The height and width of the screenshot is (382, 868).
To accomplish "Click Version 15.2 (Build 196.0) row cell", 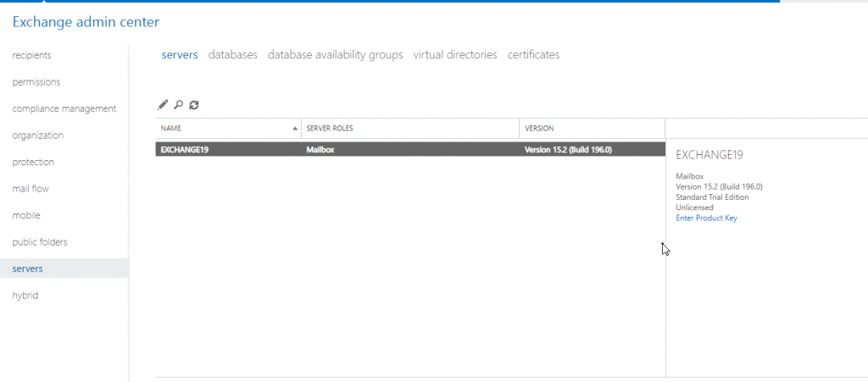I will [568, 149].
